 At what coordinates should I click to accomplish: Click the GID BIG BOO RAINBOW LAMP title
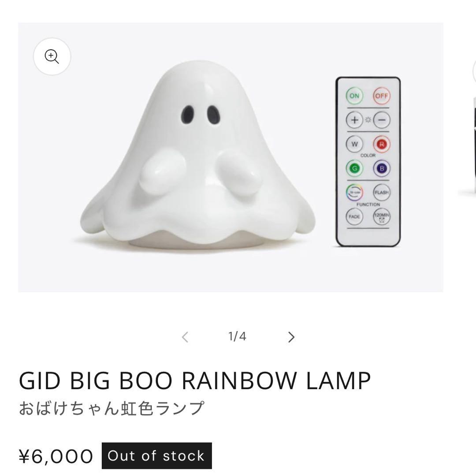(x=195, y=380)
